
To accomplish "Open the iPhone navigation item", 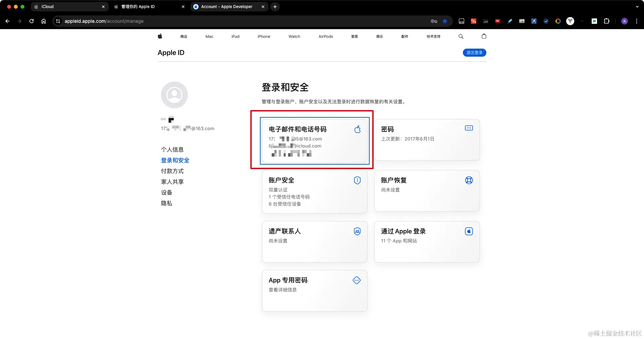I will [264, 37].
